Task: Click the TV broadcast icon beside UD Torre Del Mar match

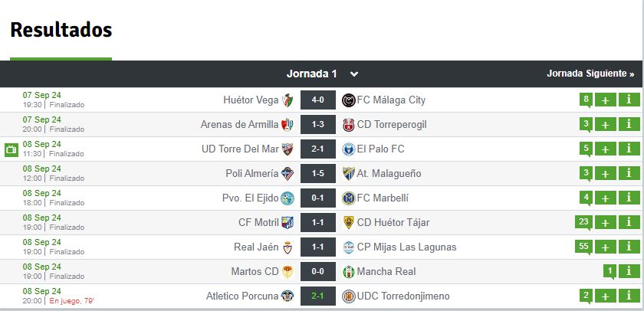Action: click(11, 149)
